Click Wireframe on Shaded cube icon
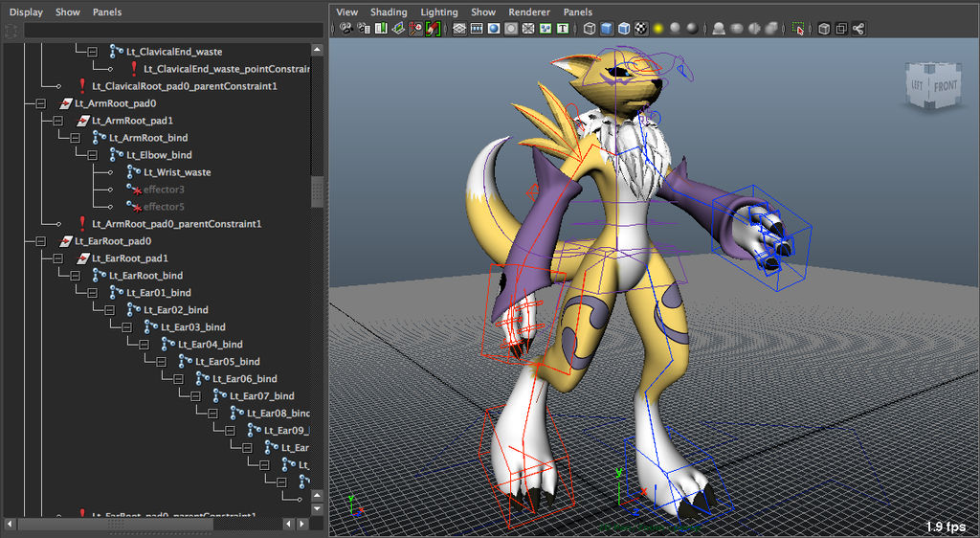Image resolution: width=980 pixels, height=538 pixels. tap(624, 28)
